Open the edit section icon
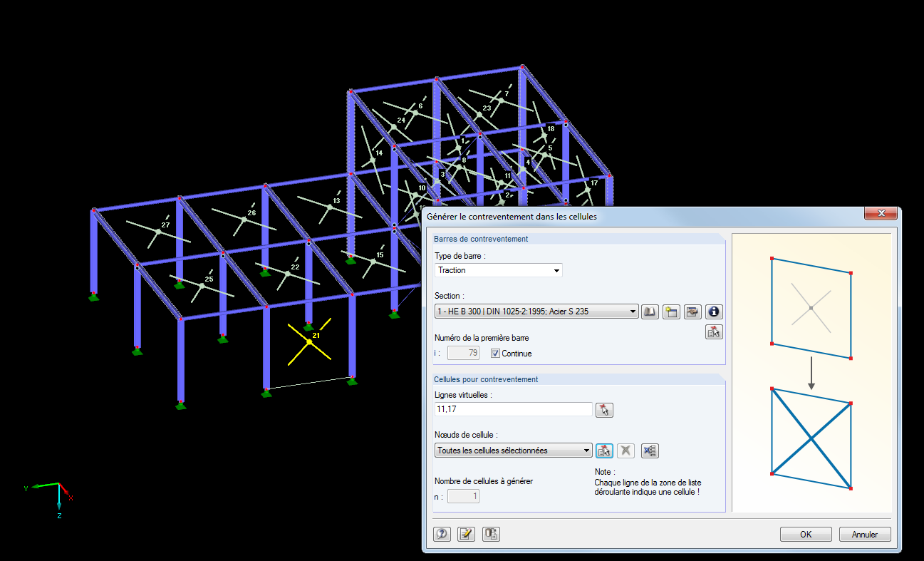 pos(692,312)
